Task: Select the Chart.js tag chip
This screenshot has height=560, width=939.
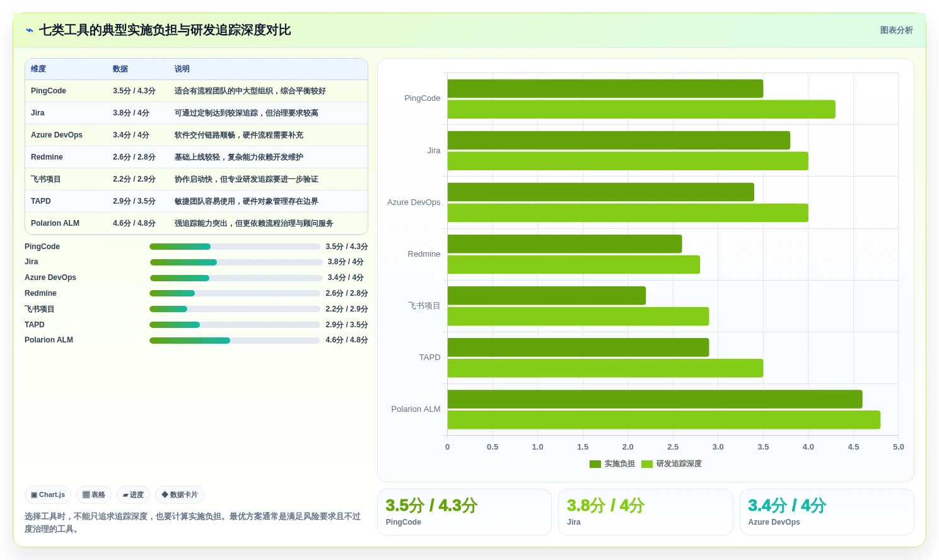Action: tap(48, 495)
